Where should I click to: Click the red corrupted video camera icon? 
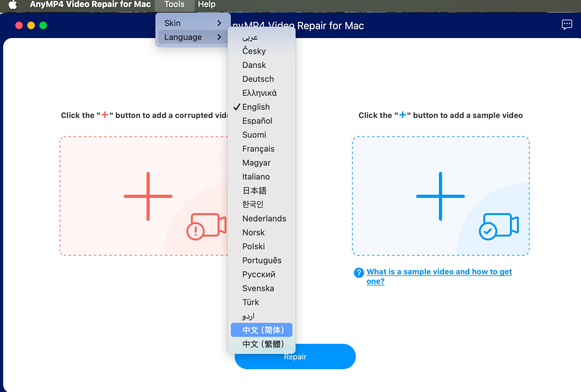(x=206, y=226)
